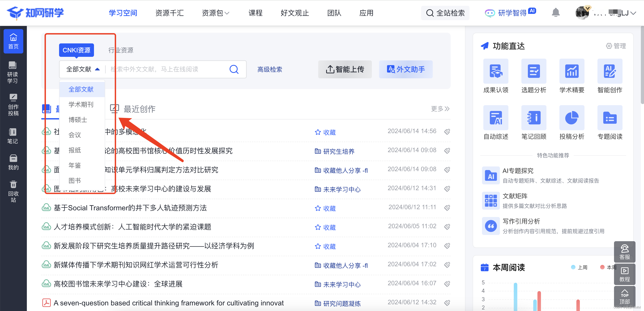The image size is (644, 311).
Task: Open the 投稿分析 pie chart icon
Action: (571, 118)
